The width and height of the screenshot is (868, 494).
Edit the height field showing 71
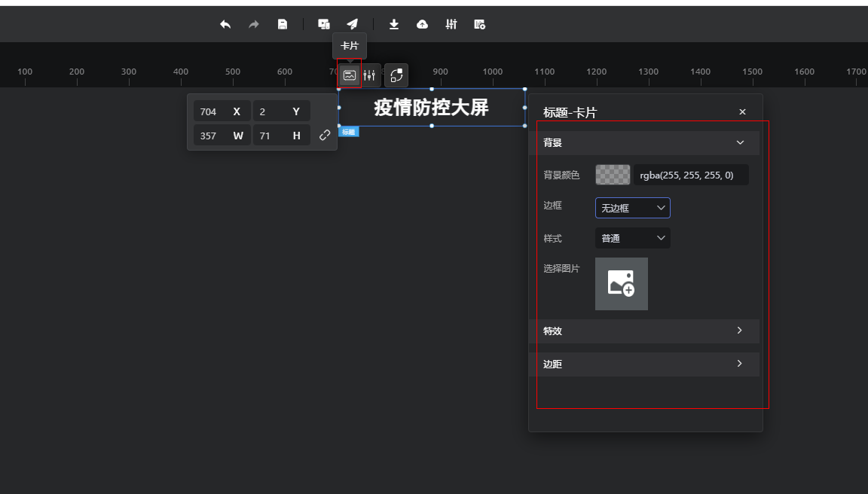[281, 136]
